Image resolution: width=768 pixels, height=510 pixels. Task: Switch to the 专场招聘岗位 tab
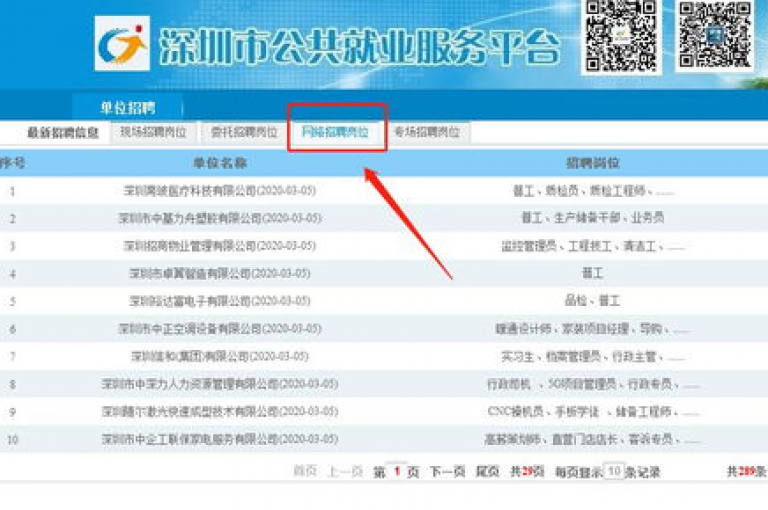(x=427, y=132)
